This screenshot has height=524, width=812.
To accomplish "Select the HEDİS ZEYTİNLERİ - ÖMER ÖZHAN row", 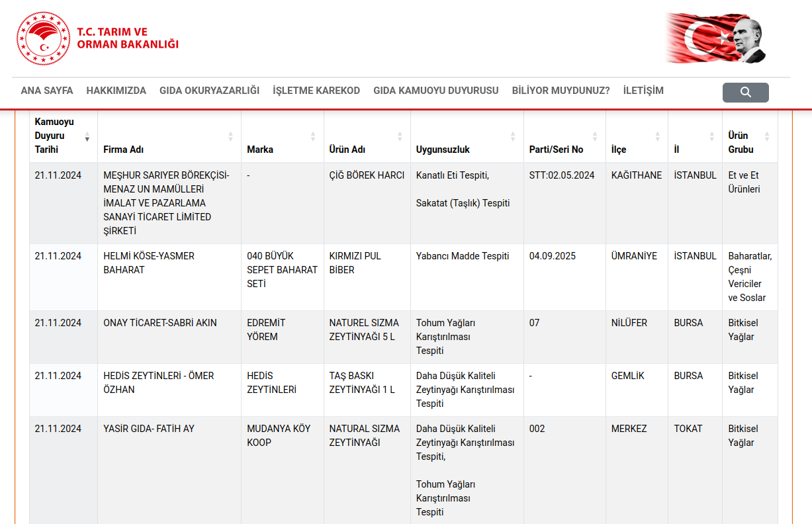I will coord(159,382).
